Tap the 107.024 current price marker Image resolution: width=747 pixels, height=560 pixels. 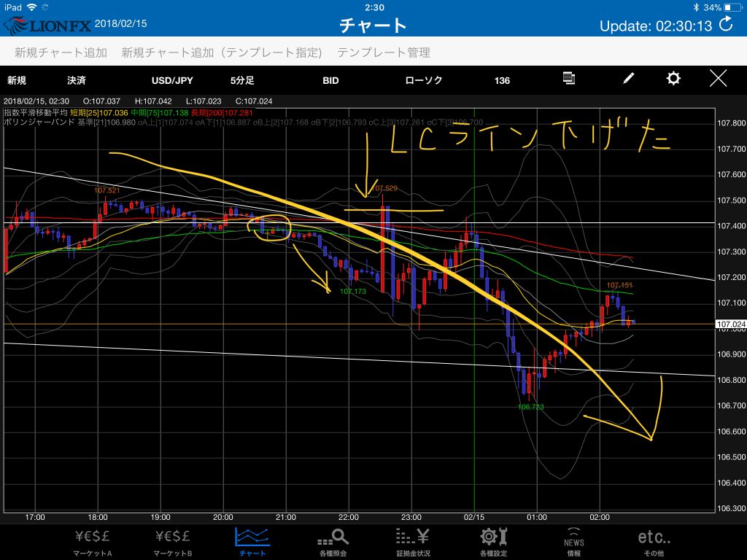729,324
